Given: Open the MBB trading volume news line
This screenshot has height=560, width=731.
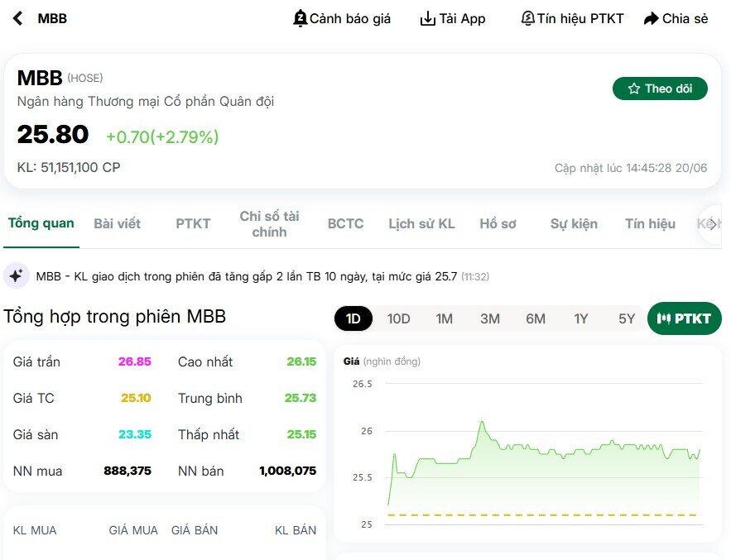Looking at the screenshot, I should (x=262, y=277).
